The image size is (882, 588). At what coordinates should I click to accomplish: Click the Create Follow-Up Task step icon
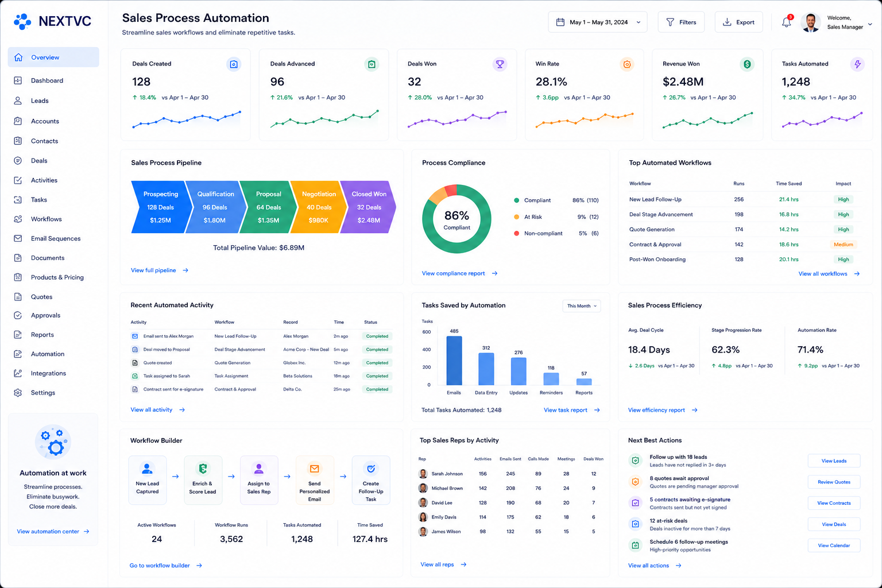coord(371,469)
